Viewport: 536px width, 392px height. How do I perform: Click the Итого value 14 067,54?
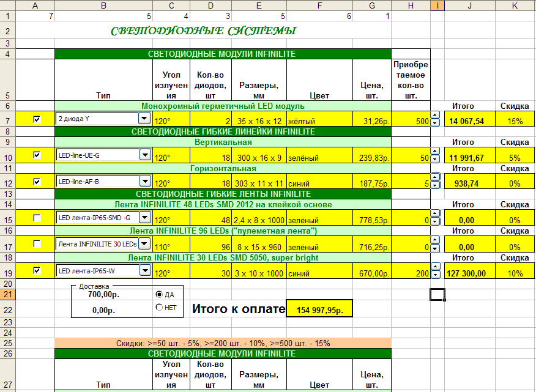(470, 119)
